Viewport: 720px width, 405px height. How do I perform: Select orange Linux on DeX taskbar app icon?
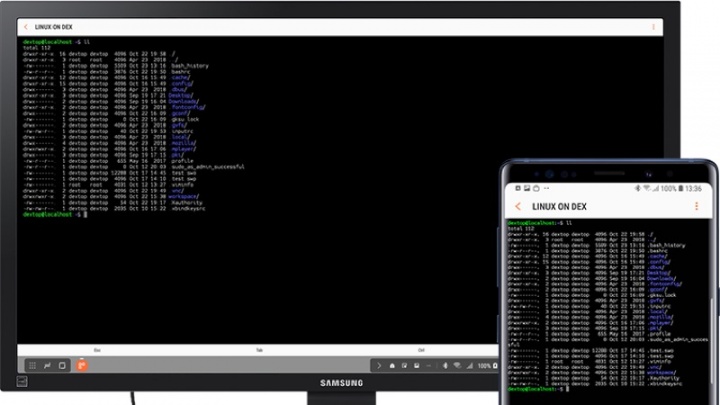[82, 365]
